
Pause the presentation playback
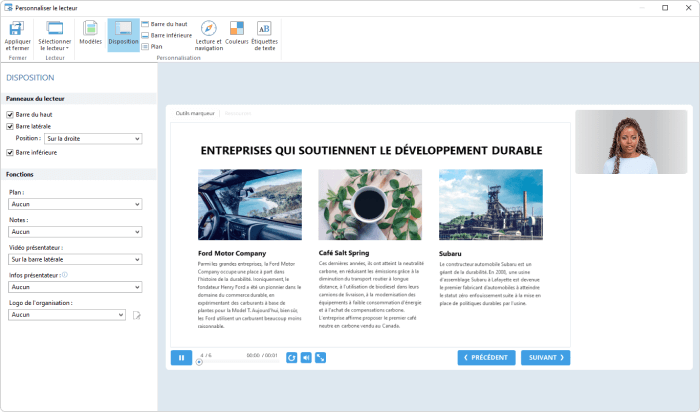(x=181, y=358)
